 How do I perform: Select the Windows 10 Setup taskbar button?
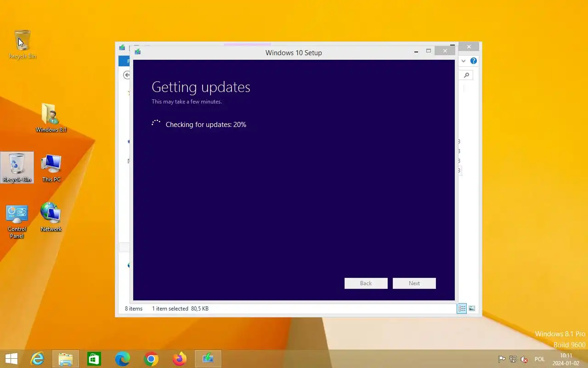208,359
